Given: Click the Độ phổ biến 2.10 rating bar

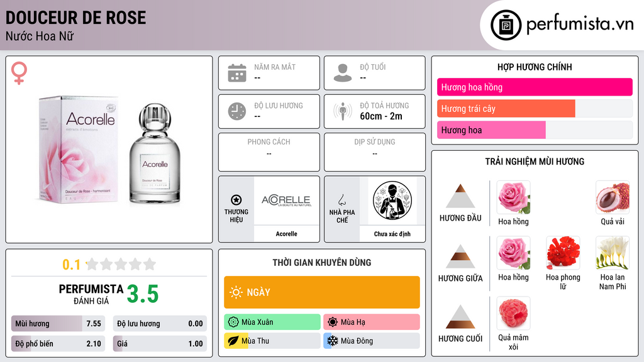Looking at the screenshot, I should (58, 344).
